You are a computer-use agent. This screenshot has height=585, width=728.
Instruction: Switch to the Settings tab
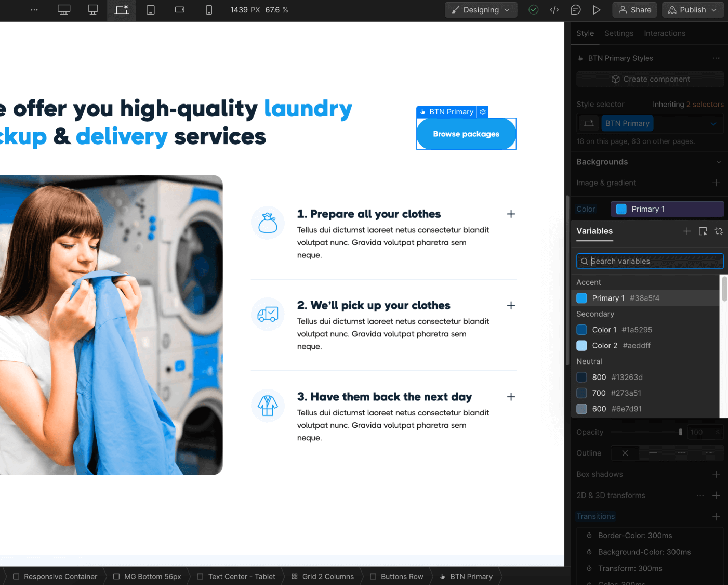(619, 33)
